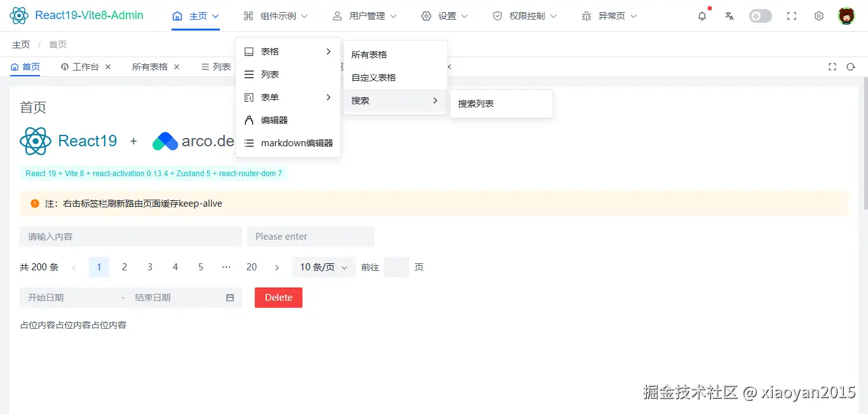Viewport: 868px width, 414px height.
Task: Click the React 19 + Vite 8 tag
Action: (x=154, y=173)
